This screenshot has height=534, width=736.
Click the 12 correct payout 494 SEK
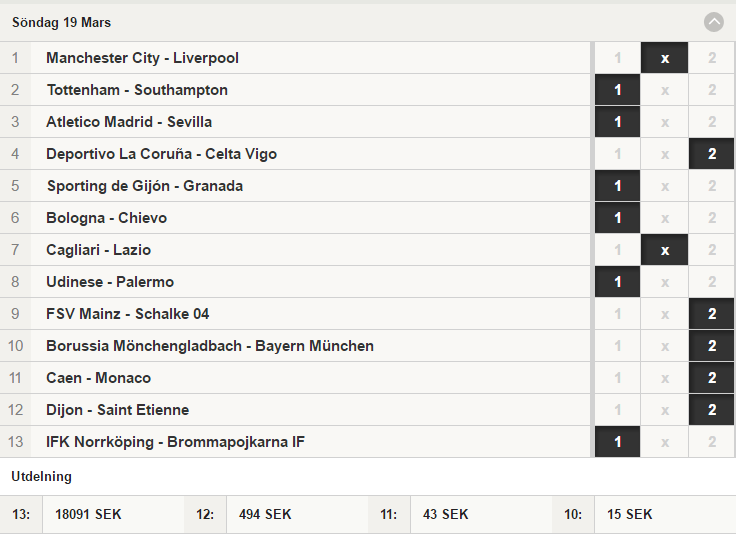click(265, 514)
